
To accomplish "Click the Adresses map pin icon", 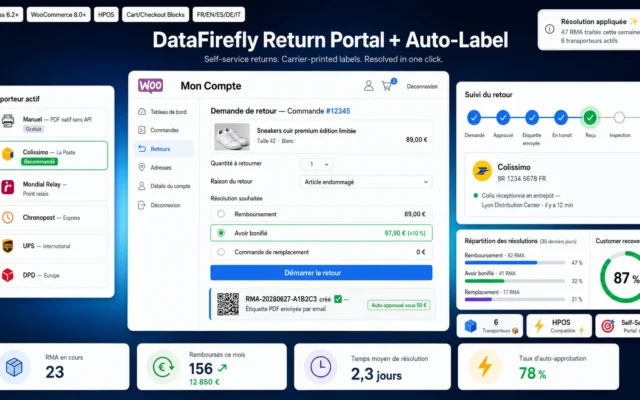I will (142, 167).
